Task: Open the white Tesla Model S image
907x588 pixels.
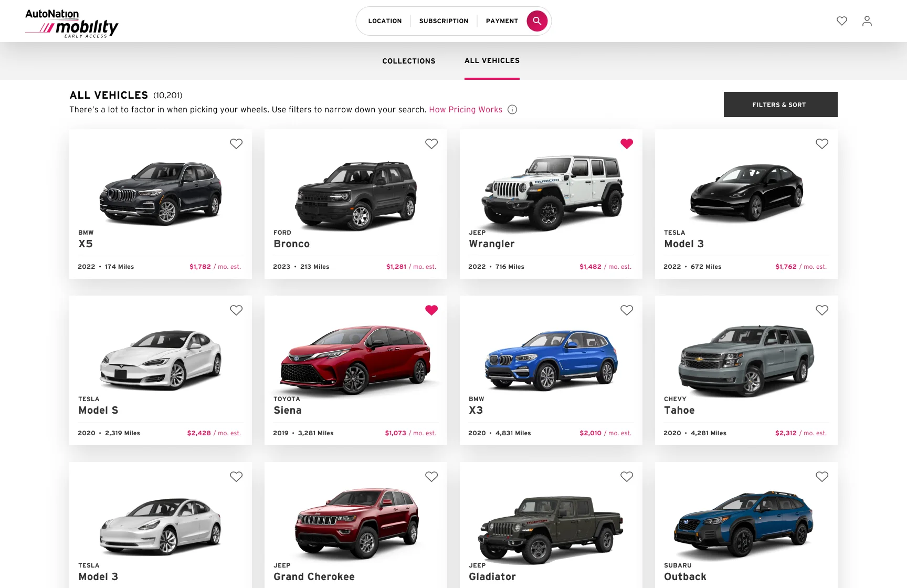Action: pyautogui.click(x=161, y=360)
